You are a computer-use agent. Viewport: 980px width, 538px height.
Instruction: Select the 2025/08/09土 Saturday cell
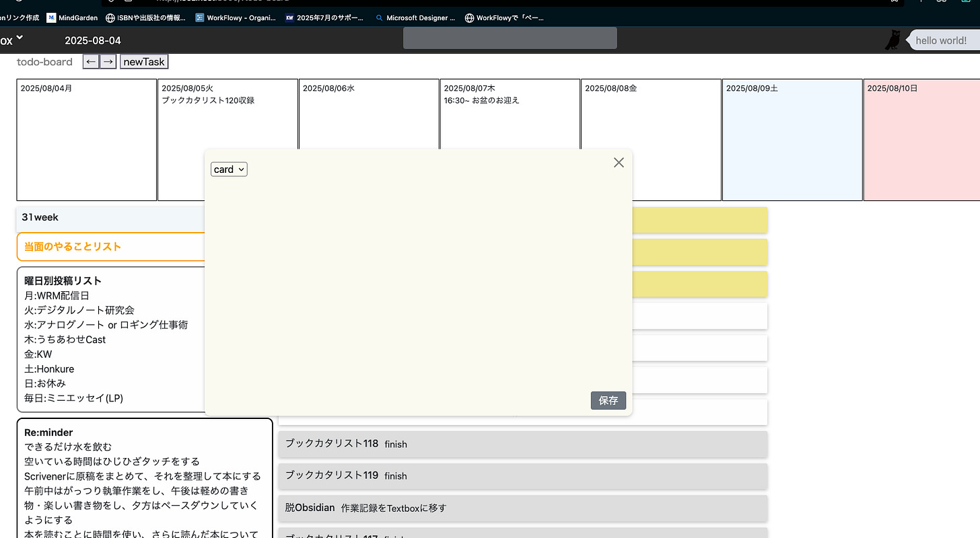792,140
